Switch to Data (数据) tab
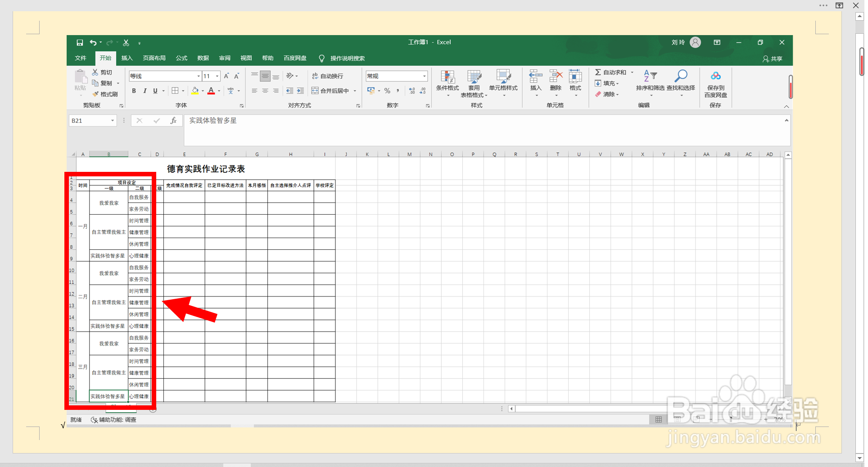Viewport: 868px width, 467px height. pyautogui.click(x=203, y=58)
